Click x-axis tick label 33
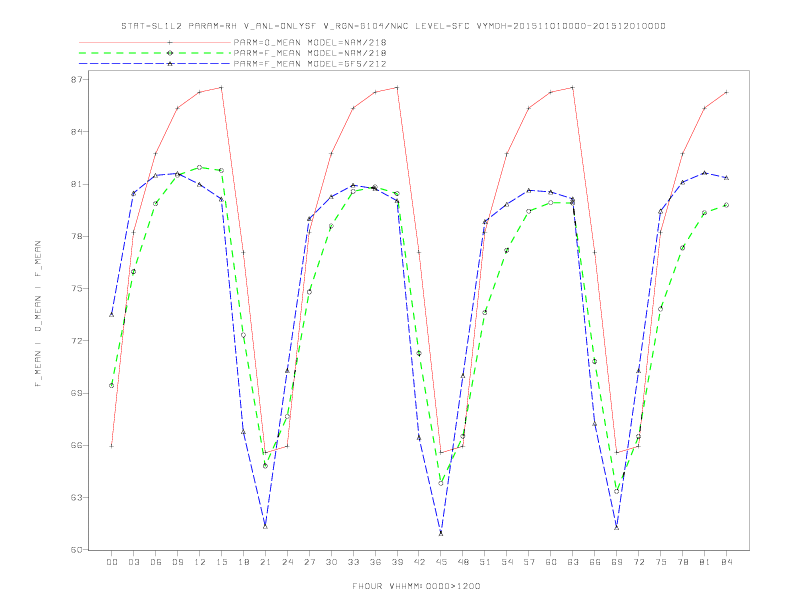Image resolution: width=792 pixels, height=612 pixels. point(354,562)
